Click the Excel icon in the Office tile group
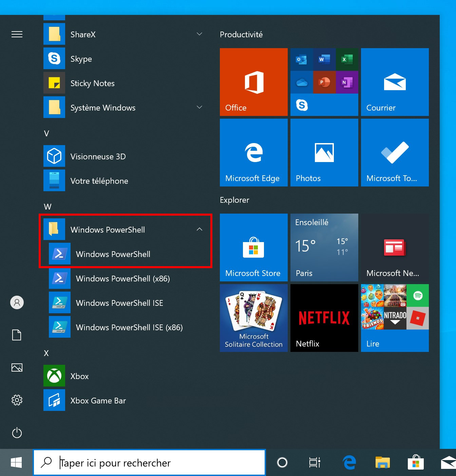The height and width of the screenshot is (476, 456). [x=347, y=59]
